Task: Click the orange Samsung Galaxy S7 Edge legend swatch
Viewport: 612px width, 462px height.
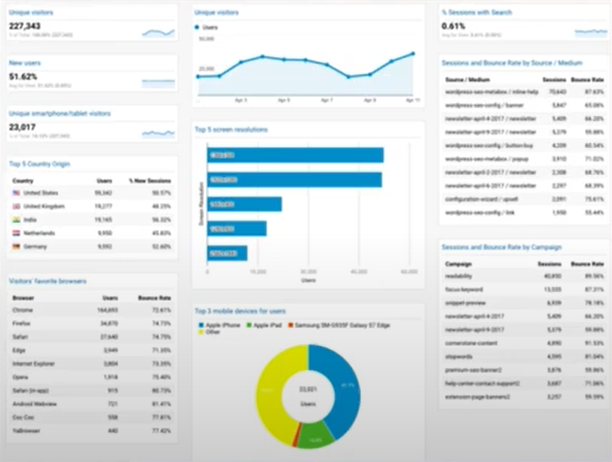Action: [290, 325]
